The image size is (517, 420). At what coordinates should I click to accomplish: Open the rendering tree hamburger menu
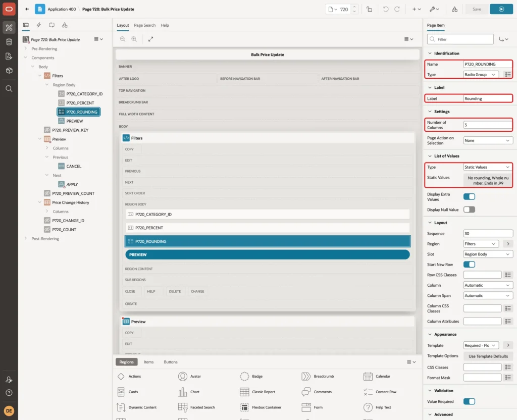click(98, 39)
